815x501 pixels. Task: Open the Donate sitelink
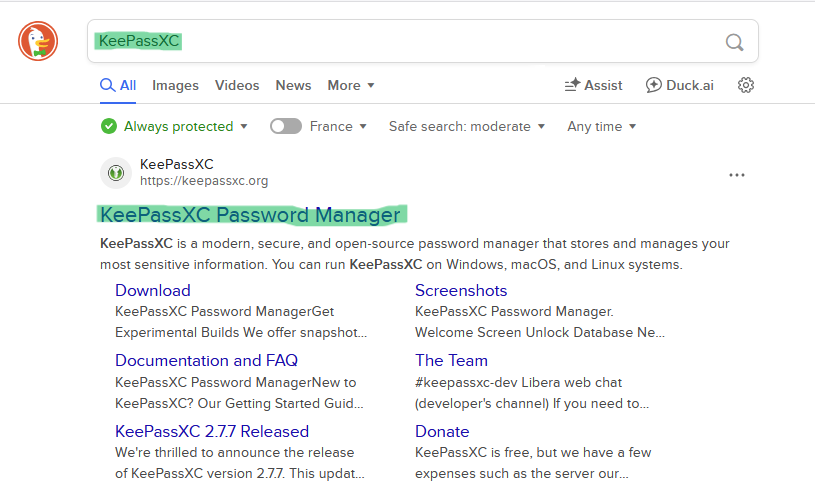click(442, 431)
